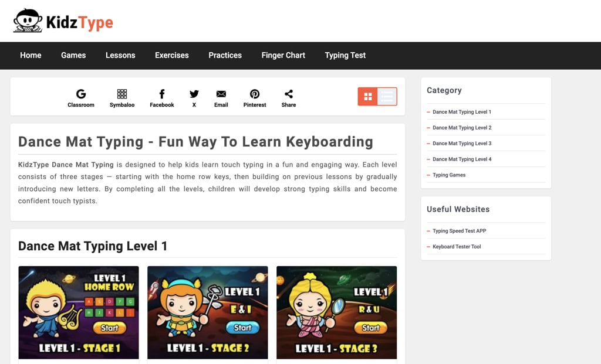Click the Category sidebar heading

[444, 90]
